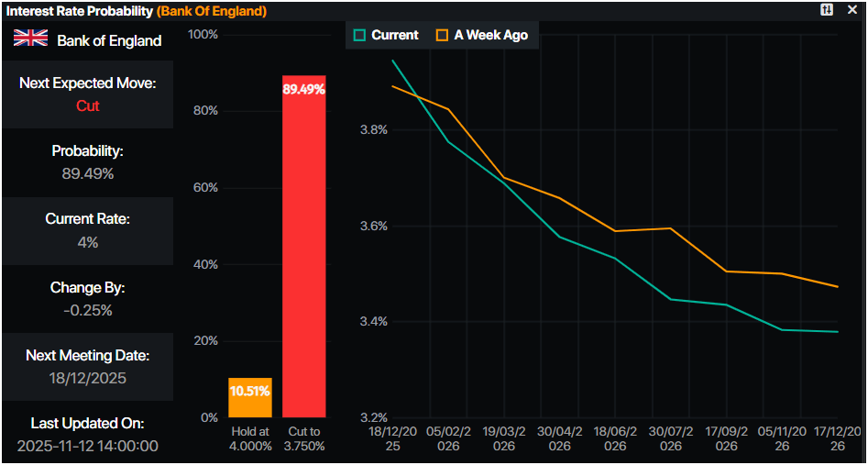Click the 17/12/2026 x-axis date label

pyautogui.click(x=838, y=438)
